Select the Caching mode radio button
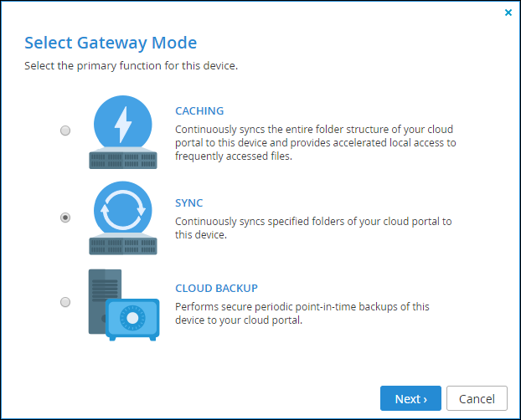The width and height of the screenshot is (521, 420). point(65,131)
